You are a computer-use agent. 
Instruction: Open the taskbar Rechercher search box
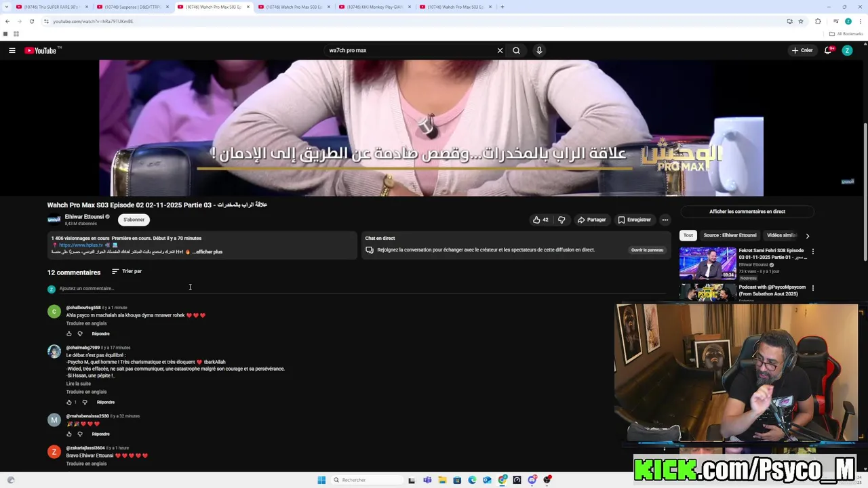pos(367,480)
